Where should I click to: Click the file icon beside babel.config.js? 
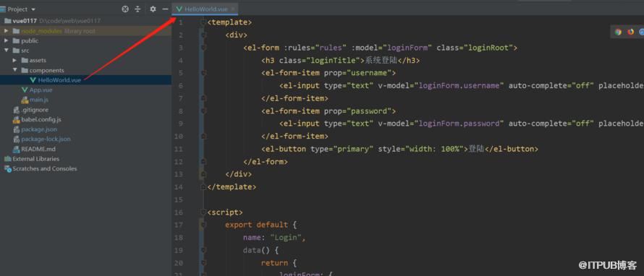(x=17, y=119)
